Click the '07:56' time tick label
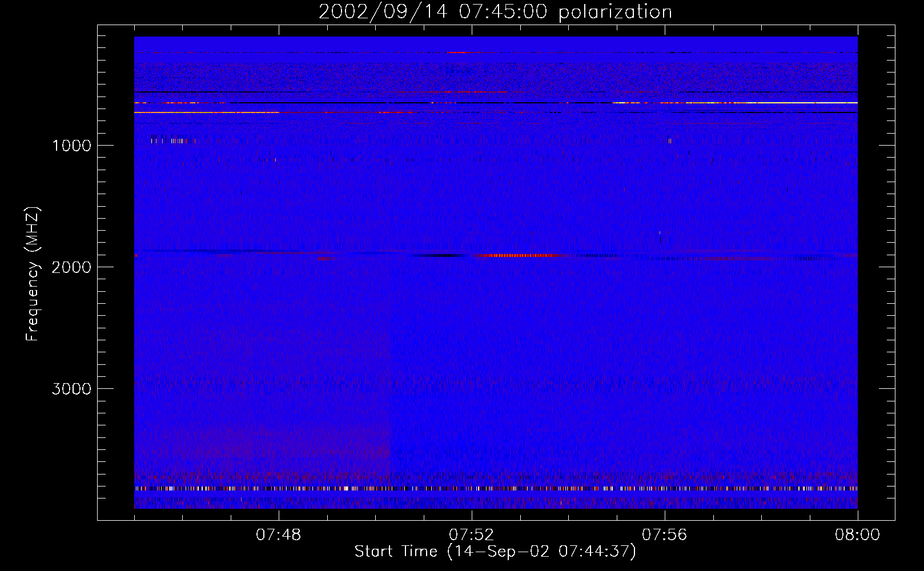This screenshot has width=924, height=571. (665, 535)
